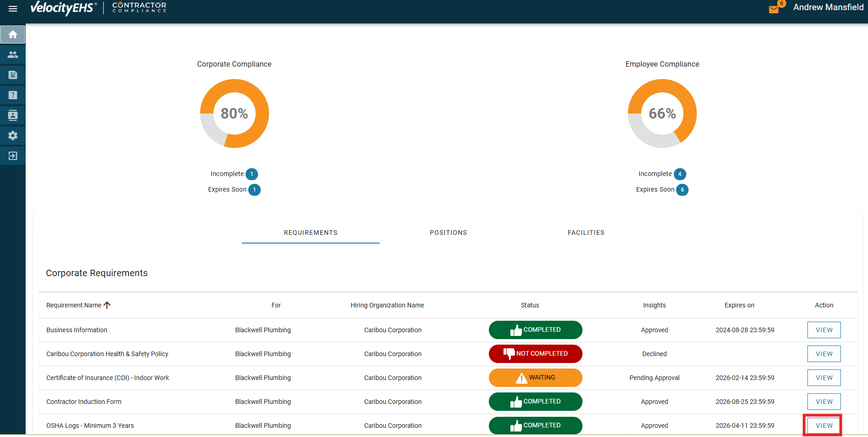868x437 pixels.
Task: Open the documents icon in sidebar
Action: click(13, 75)
